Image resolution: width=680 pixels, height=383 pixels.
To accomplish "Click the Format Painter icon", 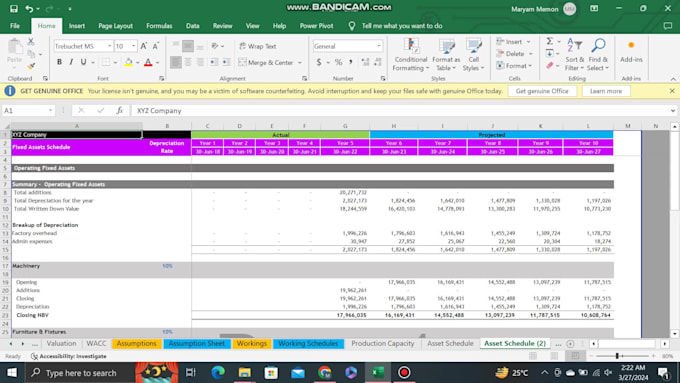I will (31, 66).
